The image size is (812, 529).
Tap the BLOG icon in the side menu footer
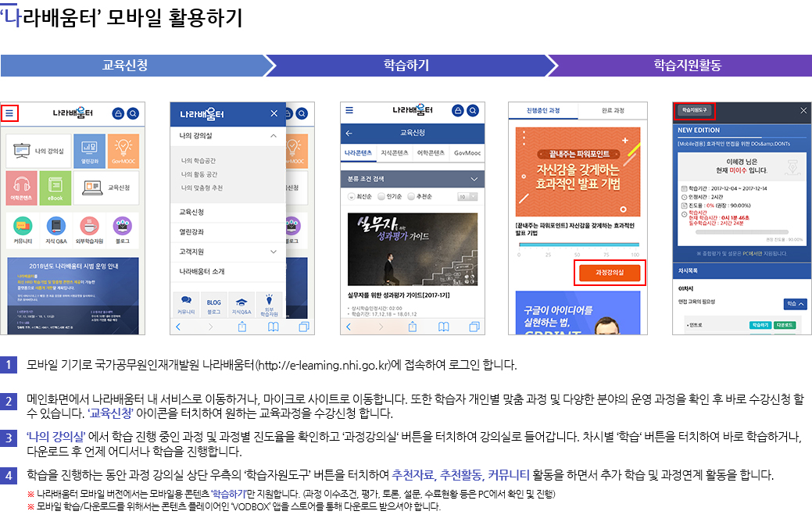(213, 302)
